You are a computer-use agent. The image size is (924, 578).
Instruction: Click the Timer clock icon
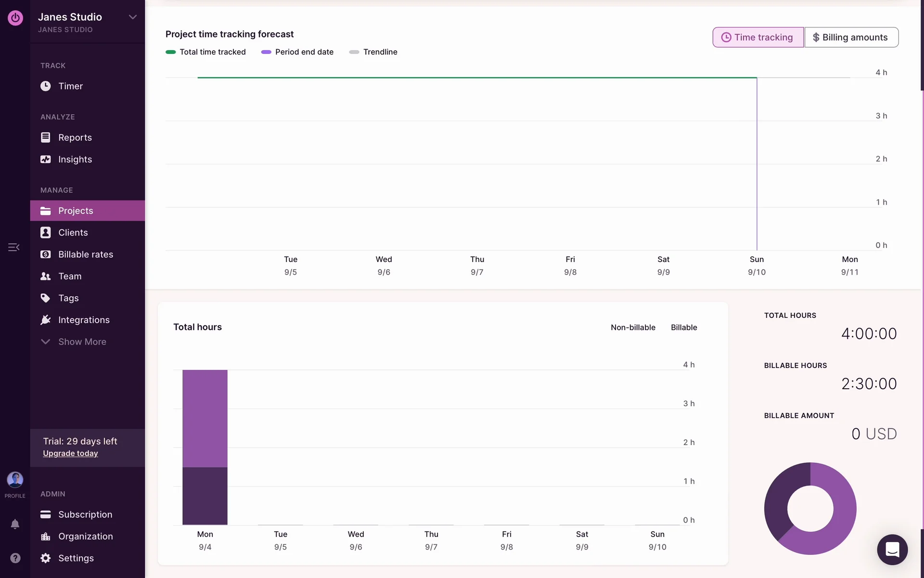pyautogui.click(x=45, y=86)
